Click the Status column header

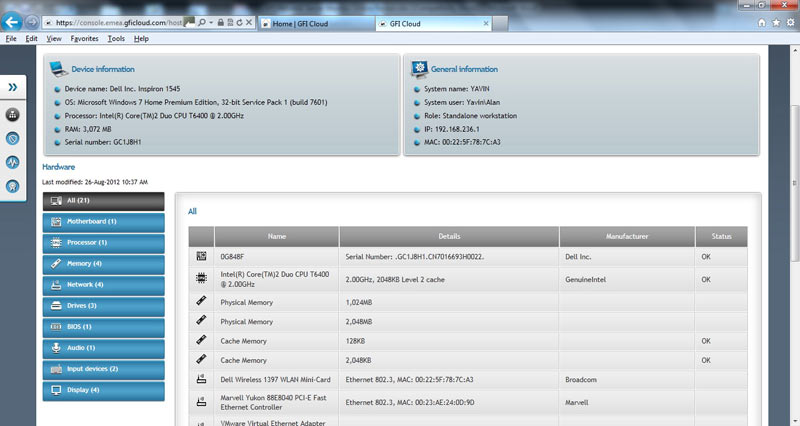[x=721, y=236]
